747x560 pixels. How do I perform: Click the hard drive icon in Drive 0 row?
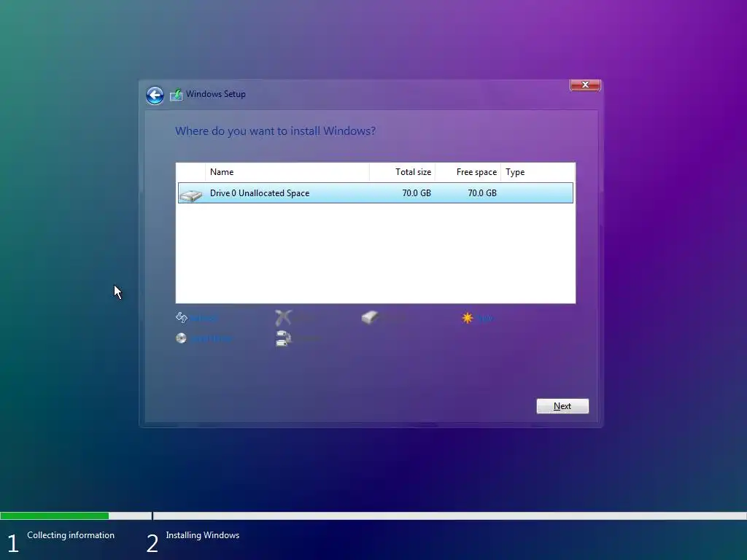pos(191,195)
